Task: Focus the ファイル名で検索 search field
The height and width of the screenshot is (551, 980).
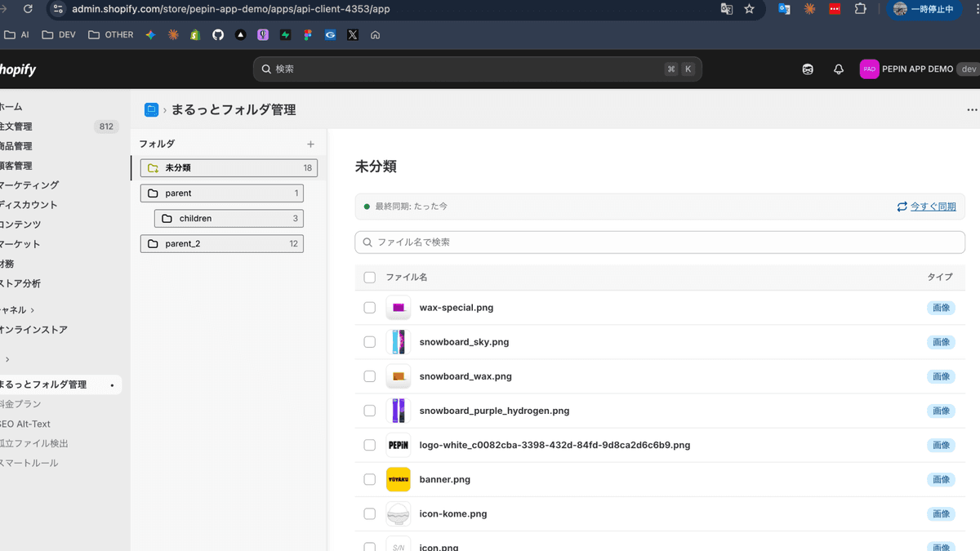Action: click(x=660, y=242)
